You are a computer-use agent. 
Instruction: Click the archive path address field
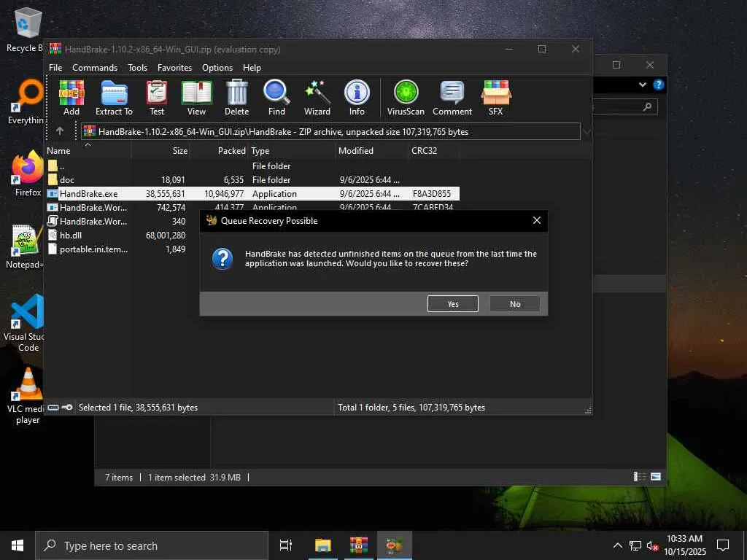330,132
